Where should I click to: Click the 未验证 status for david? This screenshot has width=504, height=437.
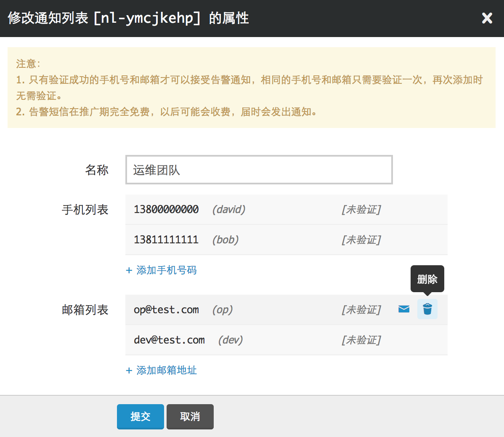tap(361, 209)
